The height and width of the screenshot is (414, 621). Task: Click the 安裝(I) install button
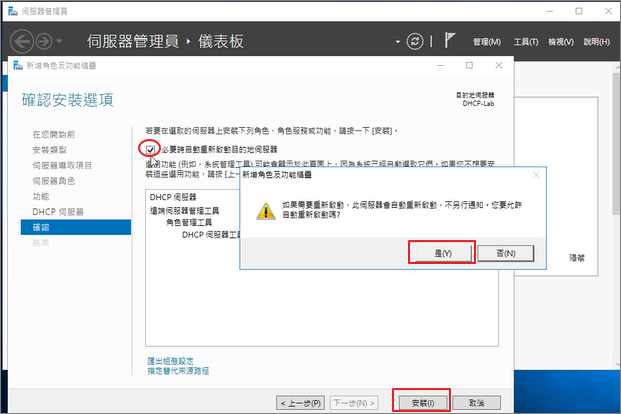pyautogui.click(x=423, y=403)
